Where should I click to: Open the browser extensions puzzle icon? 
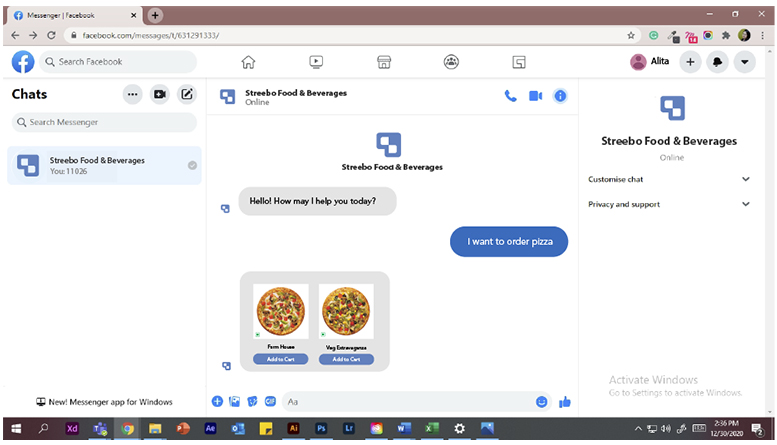click(x=726, y=35)
